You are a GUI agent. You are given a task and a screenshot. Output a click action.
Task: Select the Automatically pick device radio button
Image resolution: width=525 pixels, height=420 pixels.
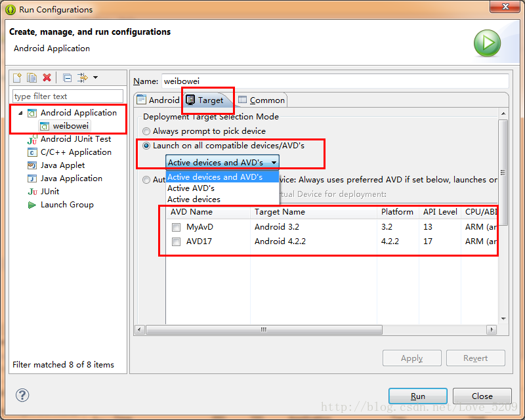pos(146,180)
